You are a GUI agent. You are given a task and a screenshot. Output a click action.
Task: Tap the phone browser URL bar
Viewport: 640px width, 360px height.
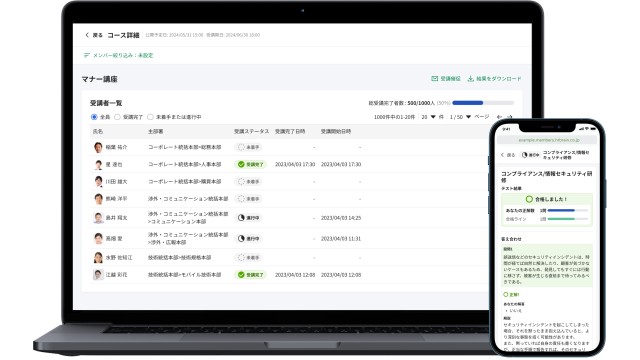pos(548,140)
